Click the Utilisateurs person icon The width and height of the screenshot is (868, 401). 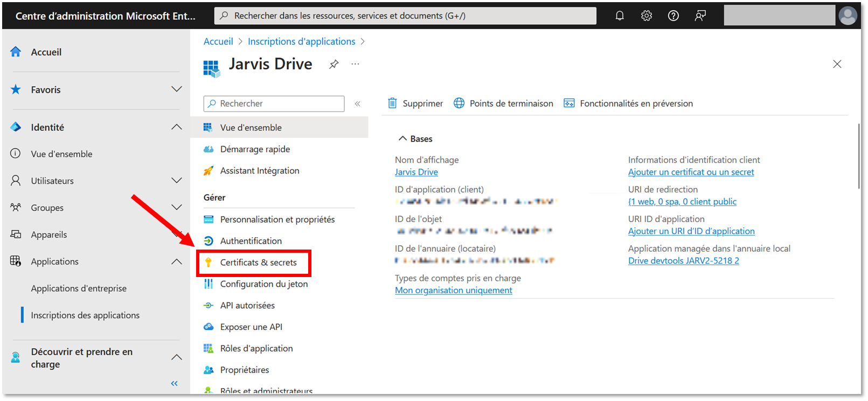point(16,181)
